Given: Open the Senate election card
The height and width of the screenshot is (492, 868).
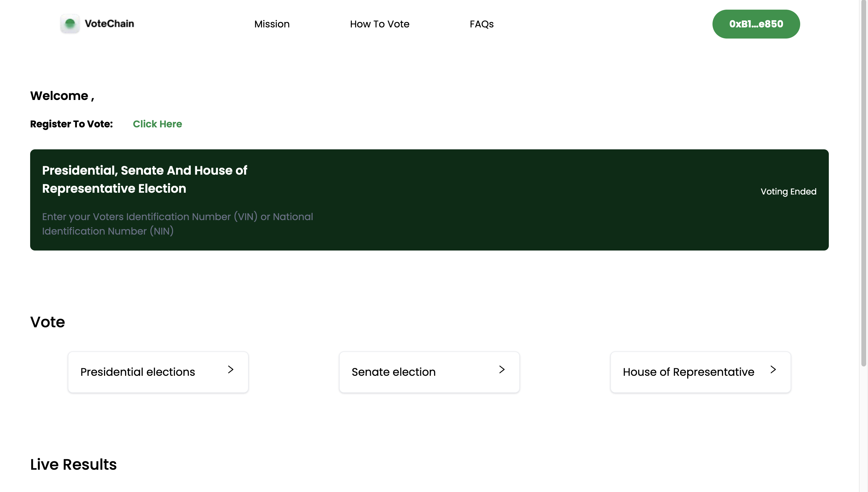Looking at the screenshot, I should coord(393,372).
